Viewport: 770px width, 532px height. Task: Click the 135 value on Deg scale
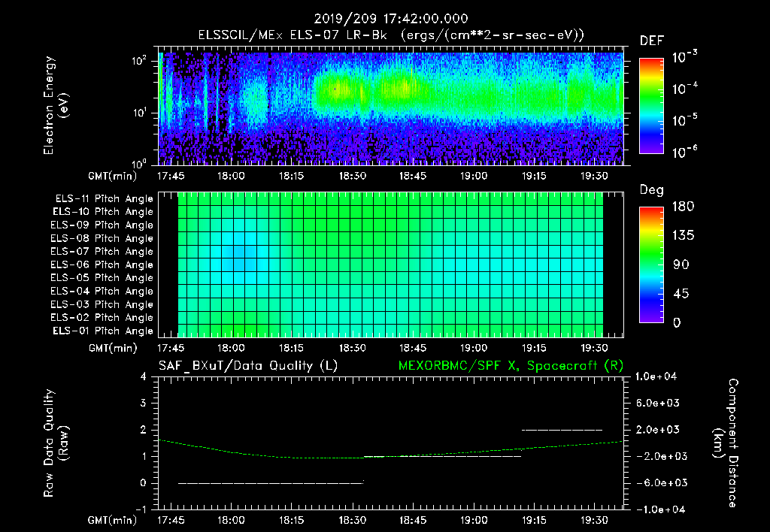click(683, 236)
